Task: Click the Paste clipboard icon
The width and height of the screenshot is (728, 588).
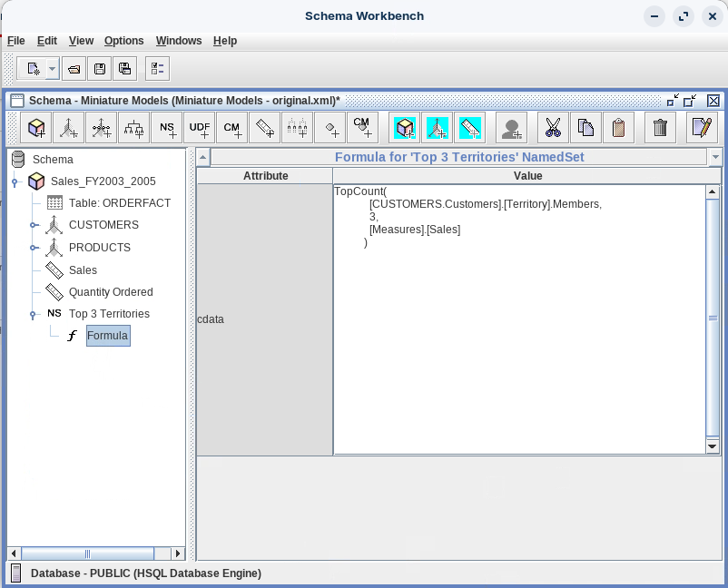Action: coord(618,128)
